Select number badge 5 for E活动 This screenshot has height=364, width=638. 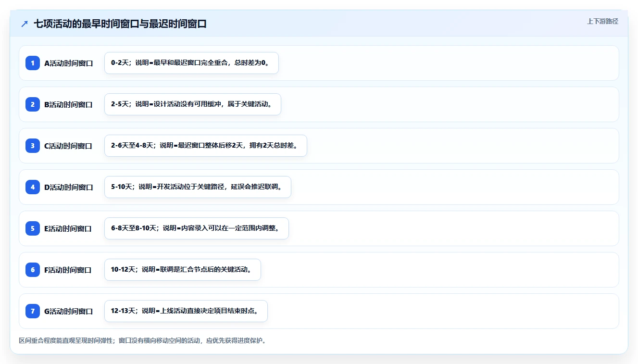click(x=33, y=228)
